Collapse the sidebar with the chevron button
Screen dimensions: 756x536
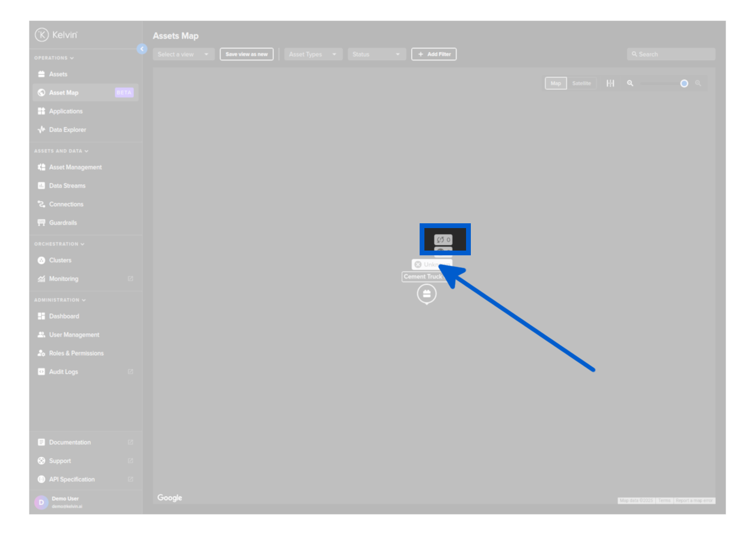142,49
